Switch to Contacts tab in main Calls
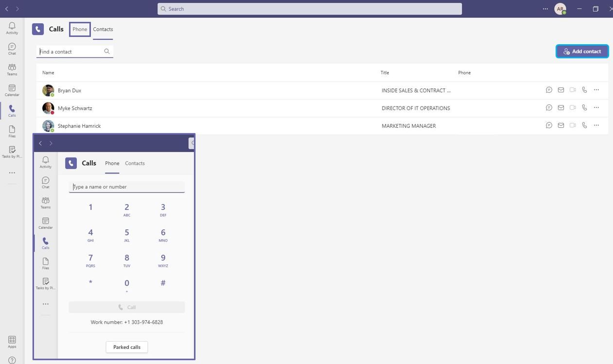 pos(103,29)
